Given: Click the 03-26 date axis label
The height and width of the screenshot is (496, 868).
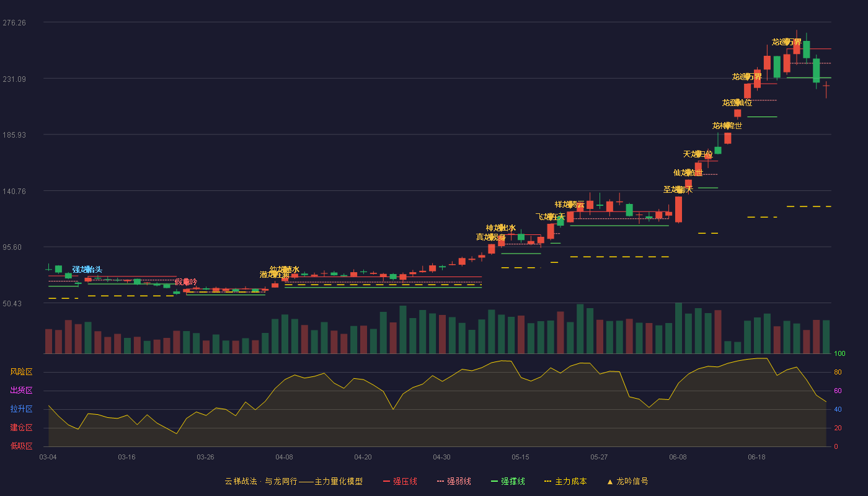Looking at the screenshot, I should click(x=205, y=457).
